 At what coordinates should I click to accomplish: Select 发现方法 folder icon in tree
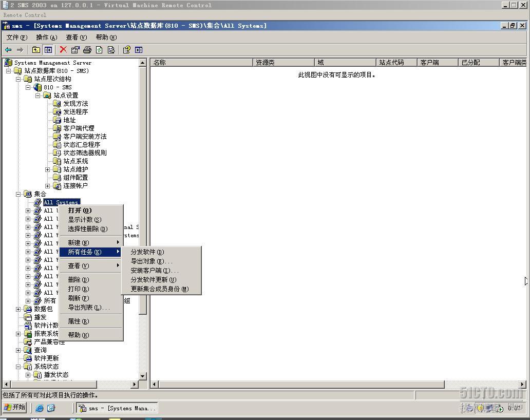[x=57, y=103]
